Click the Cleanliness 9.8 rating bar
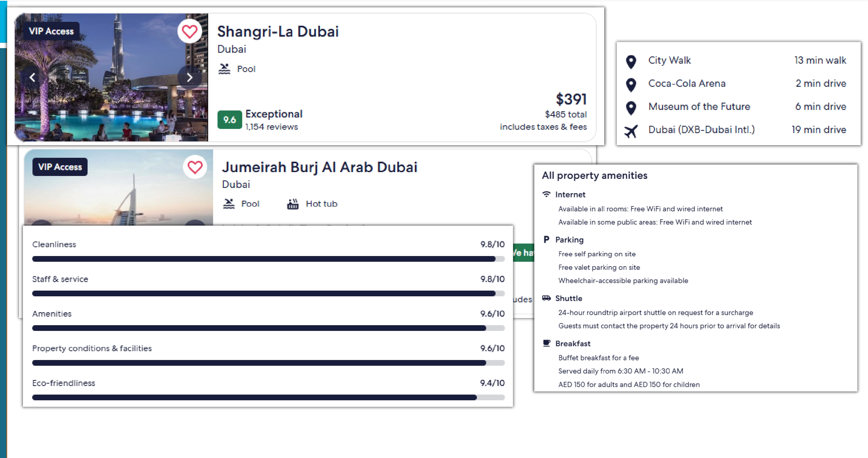The width and height of the screenshot is (868, 458). [x=268, y=259]
